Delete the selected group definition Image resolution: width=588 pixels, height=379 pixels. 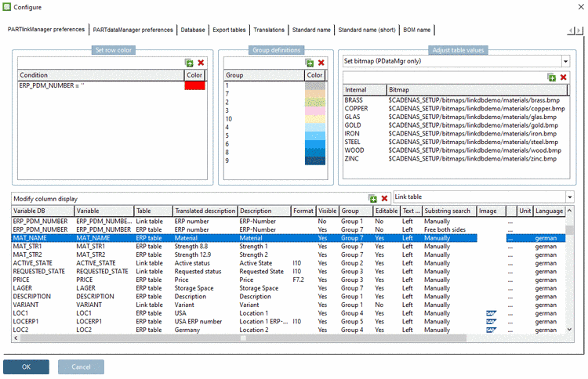(x=321, y=63)
